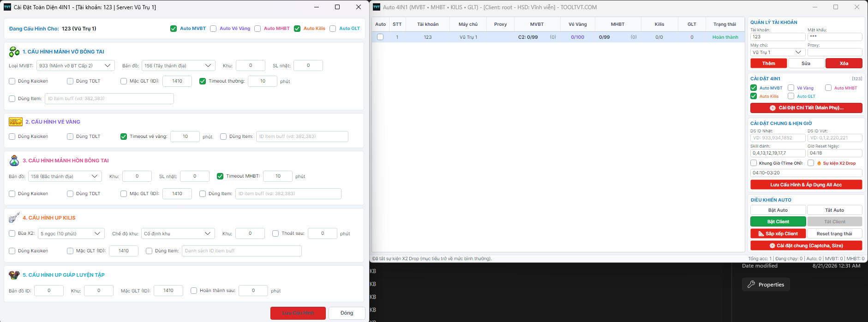Image resolution: width=868 pixels, height=322 pixels.
Task: Click the TVT logo in settings window title
Action: coord(7,7)
